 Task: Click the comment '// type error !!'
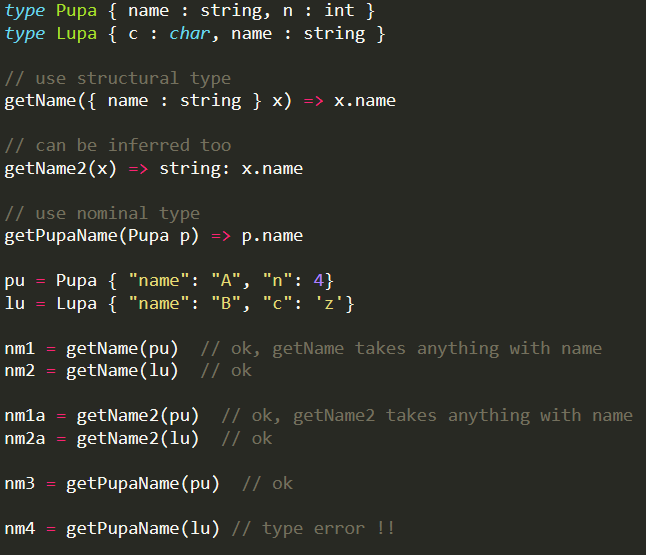point(314,529)
